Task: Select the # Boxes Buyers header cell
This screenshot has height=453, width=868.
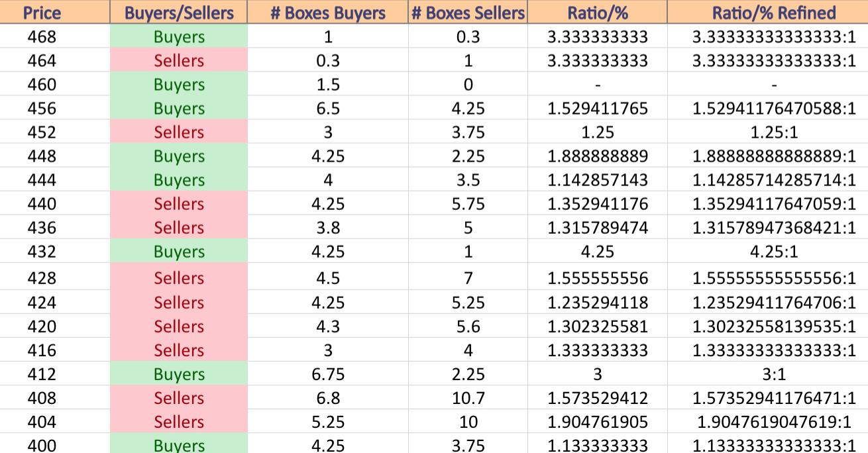Action: click(328, 13)
